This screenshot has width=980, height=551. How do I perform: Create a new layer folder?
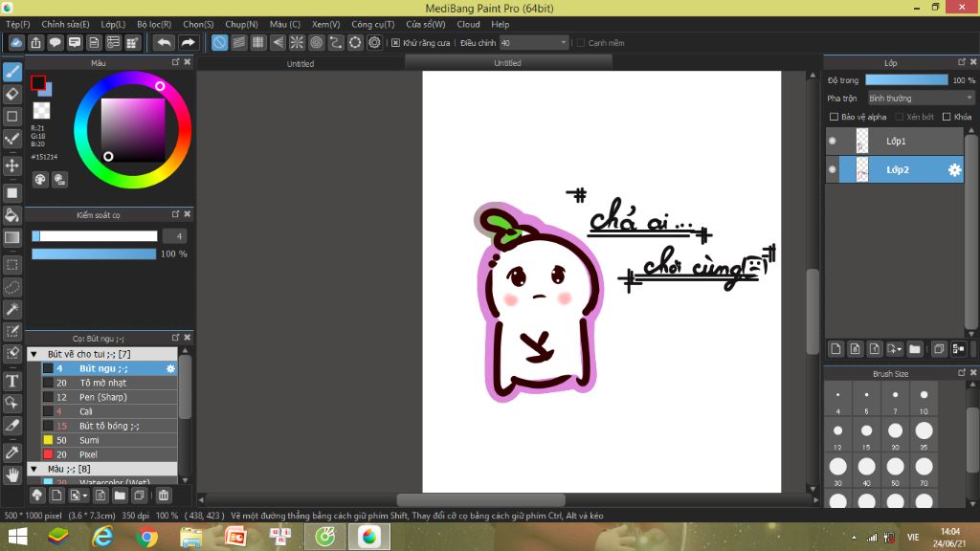click(x=915, y=349)
